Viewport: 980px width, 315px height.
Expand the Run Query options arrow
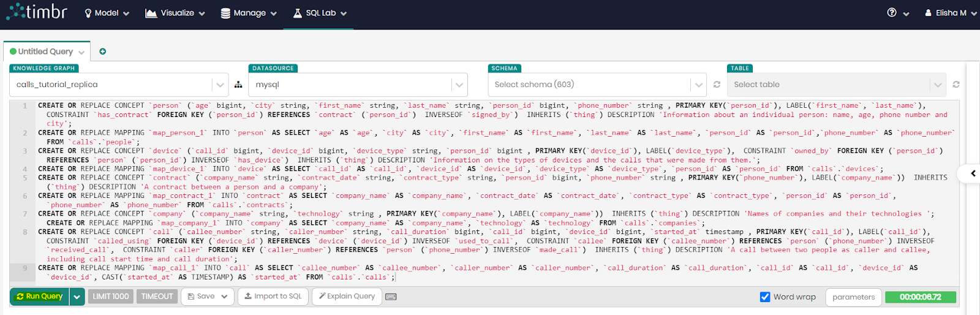pyautogui.click(x=77, y=297)
